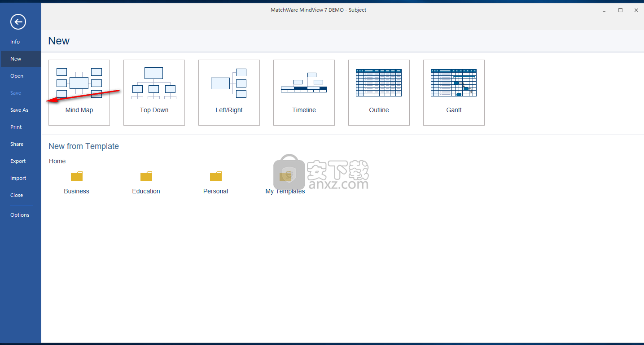Click the Education folder label
Image resolution: width=644 pixels, height=345 pixels.
(146, 191)
